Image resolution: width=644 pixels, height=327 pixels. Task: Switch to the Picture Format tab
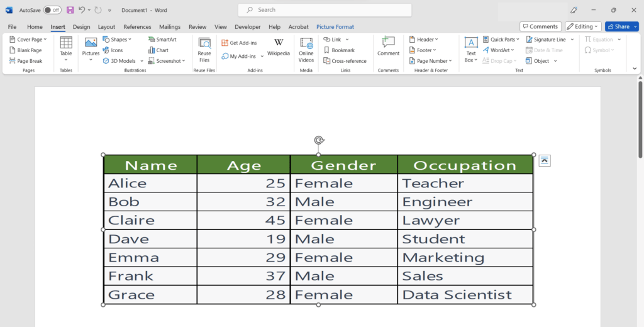[x=335, y=26]
